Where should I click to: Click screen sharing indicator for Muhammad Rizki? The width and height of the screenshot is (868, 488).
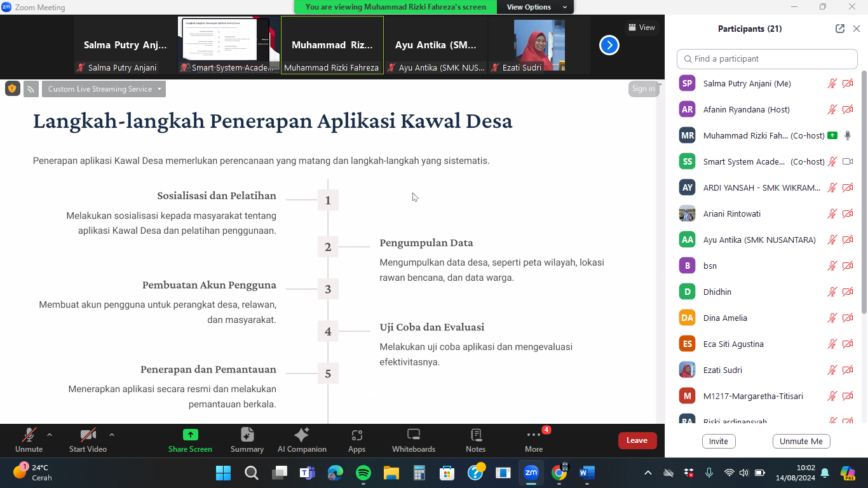(x=832, y=135)
